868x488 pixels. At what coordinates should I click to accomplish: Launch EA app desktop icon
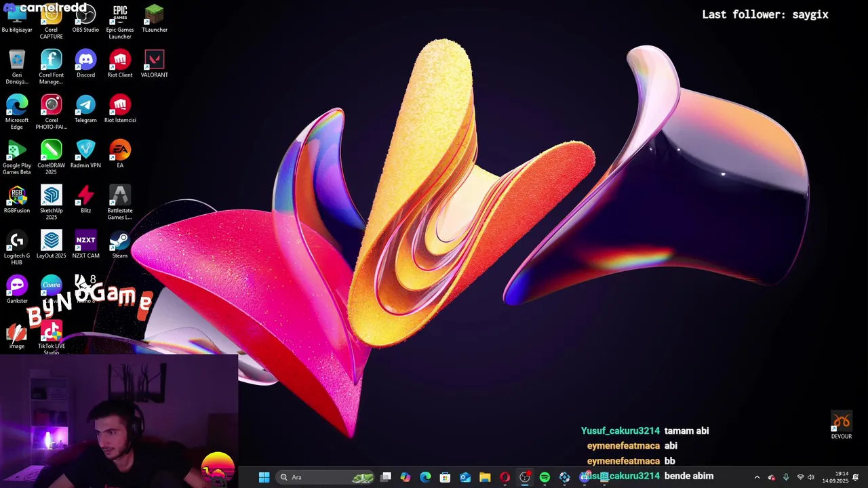tap(120, 155)
